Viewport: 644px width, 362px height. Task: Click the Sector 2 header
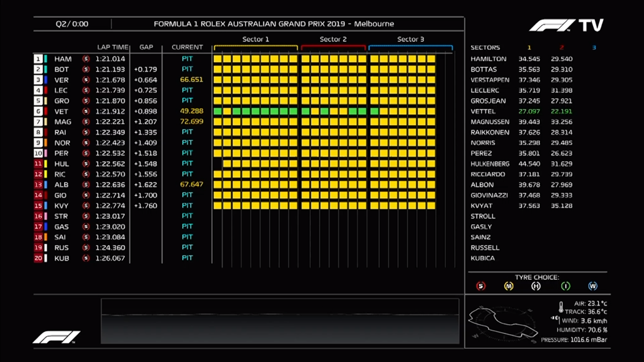333,39
